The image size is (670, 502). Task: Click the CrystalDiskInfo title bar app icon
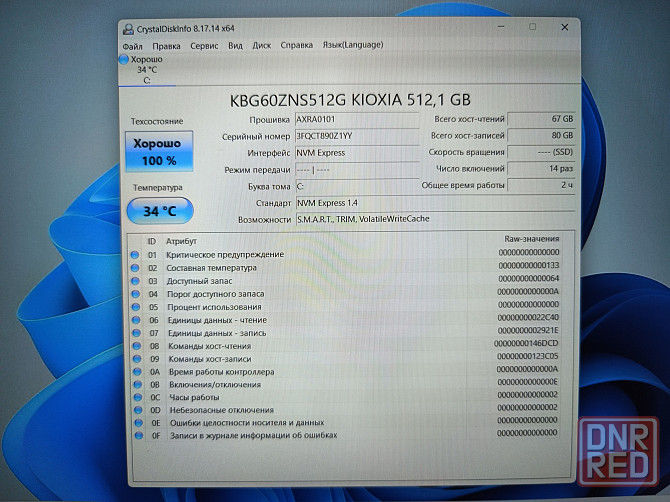pyautogui.click(x=128, y=29)
